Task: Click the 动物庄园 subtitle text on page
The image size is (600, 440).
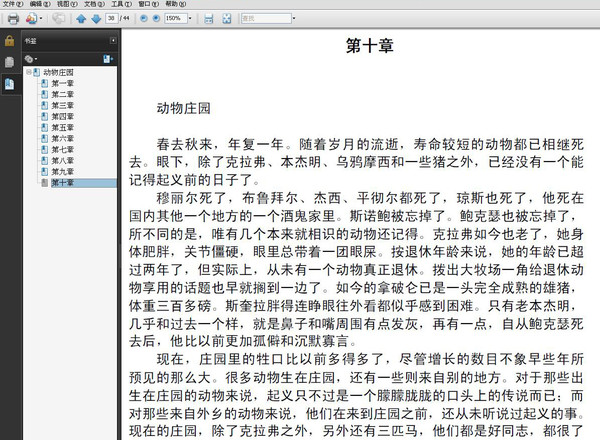Action: coord(184,108)
